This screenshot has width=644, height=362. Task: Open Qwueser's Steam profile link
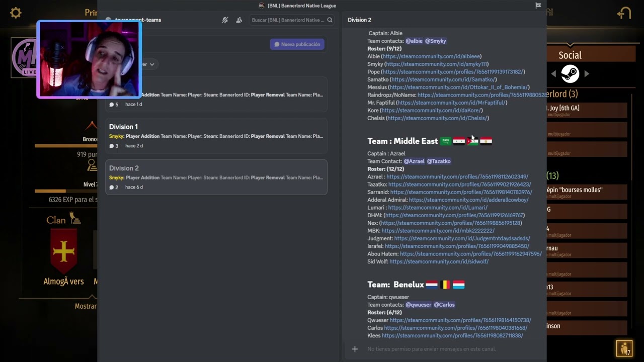460,320
